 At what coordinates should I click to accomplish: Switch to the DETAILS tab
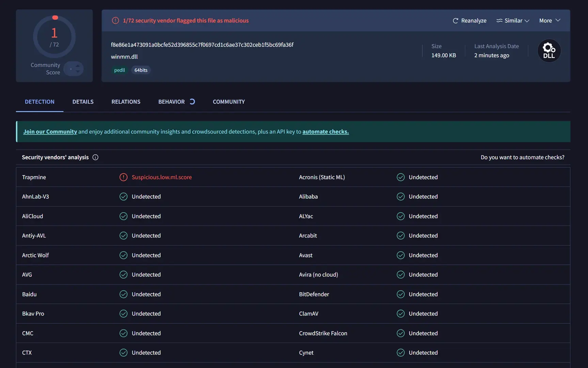tap(83, 102)
